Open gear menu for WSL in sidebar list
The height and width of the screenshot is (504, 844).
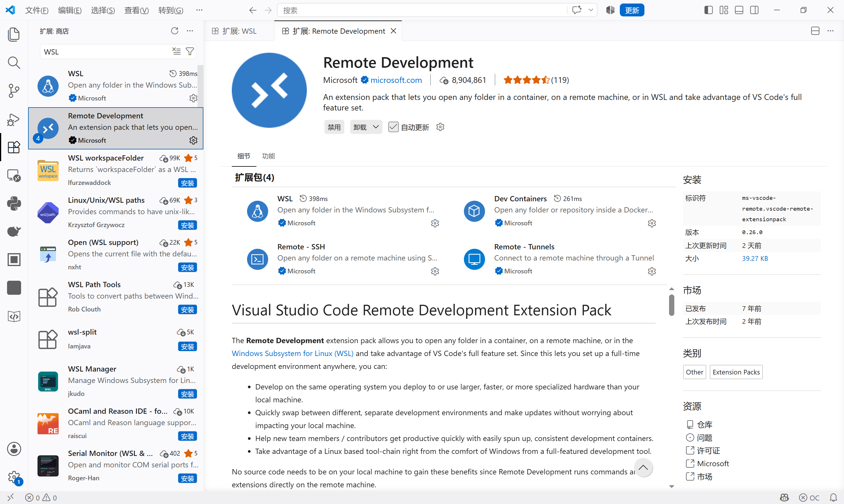tap(193, 98)
